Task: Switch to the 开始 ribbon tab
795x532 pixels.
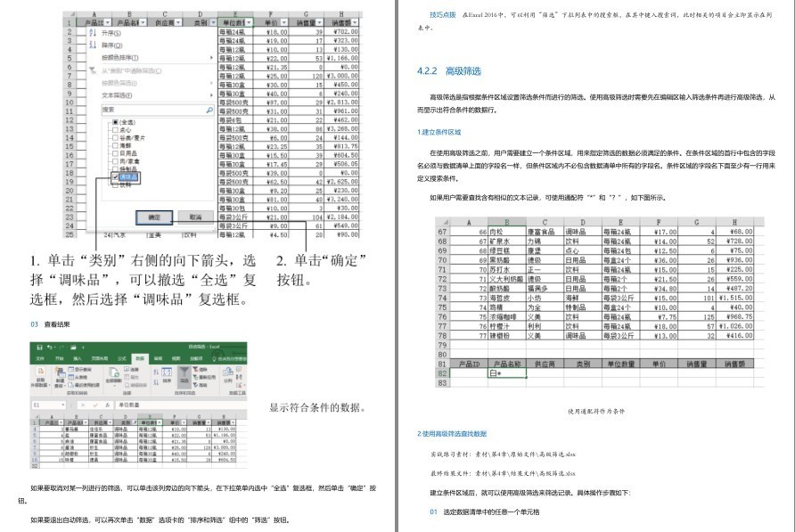Action: click(x=60, y=358)
